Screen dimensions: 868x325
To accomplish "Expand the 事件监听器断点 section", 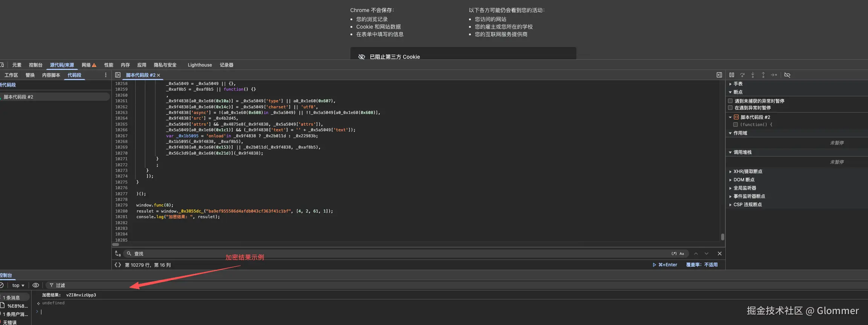I will coord(730,196).
